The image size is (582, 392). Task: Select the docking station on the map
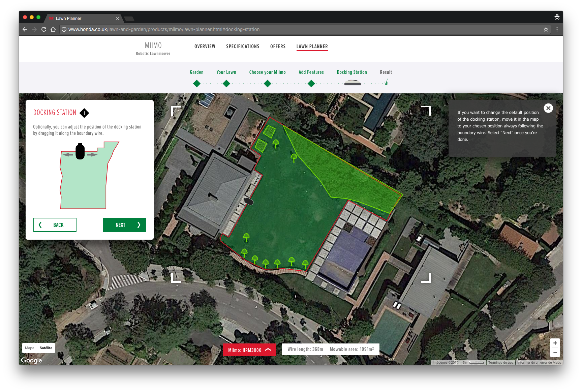tap(248, 201)
